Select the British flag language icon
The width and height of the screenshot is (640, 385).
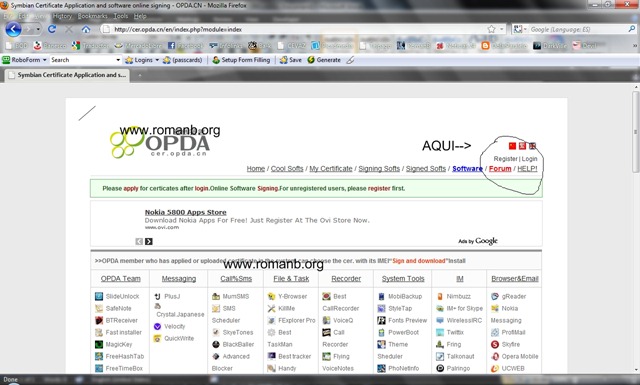click(x=532, y=146)
